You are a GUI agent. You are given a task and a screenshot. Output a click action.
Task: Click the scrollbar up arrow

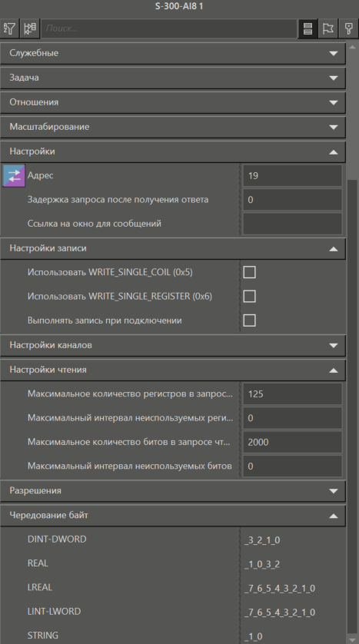(352, 47)
